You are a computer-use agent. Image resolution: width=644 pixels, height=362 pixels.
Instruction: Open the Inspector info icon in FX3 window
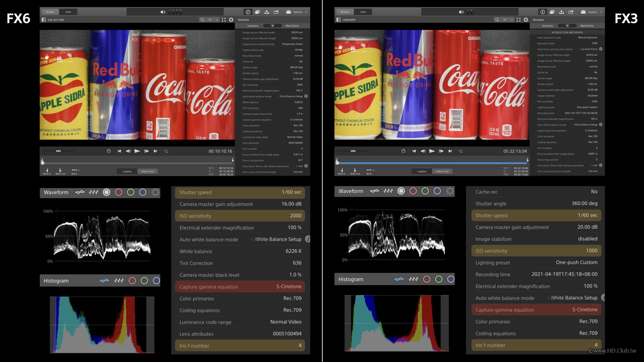coord(543,12)
